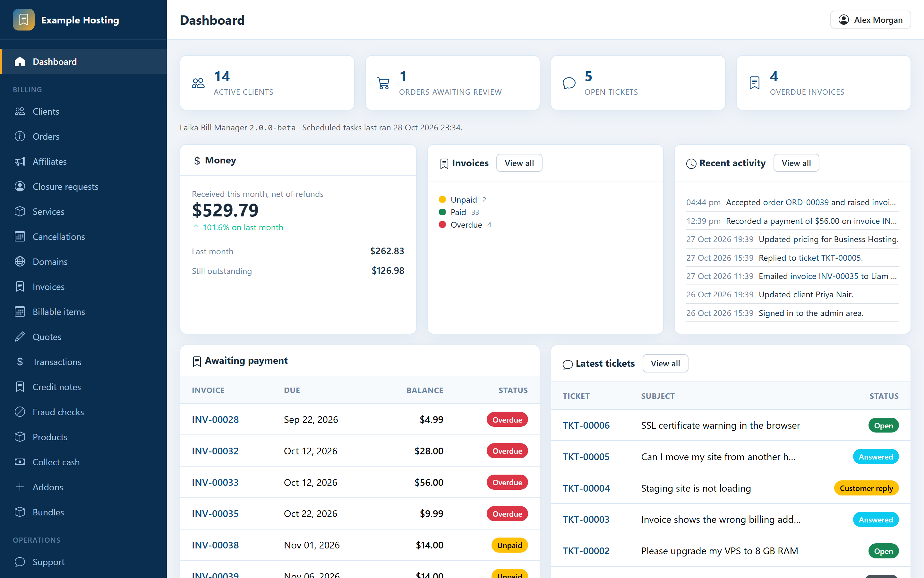Open invoice INV-00038 link
924x578 pixels.
215,545
